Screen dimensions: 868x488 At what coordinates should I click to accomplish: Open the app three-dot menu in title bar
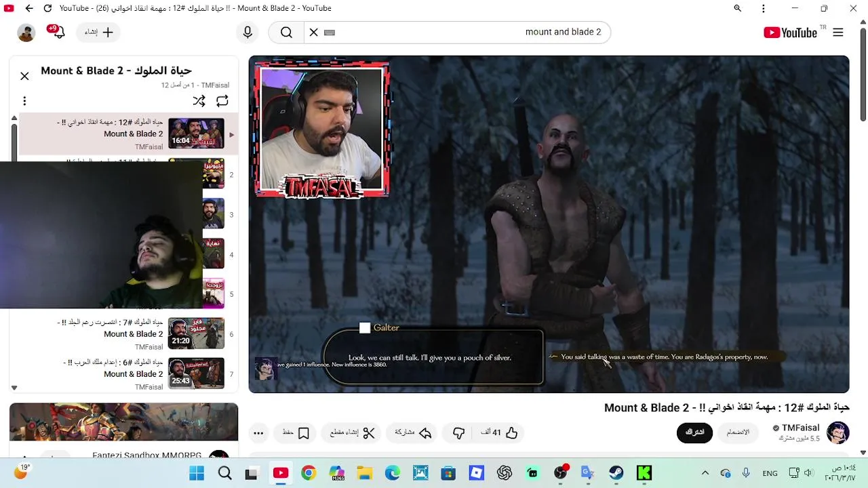pyautogui.click(x=764, y=8)
